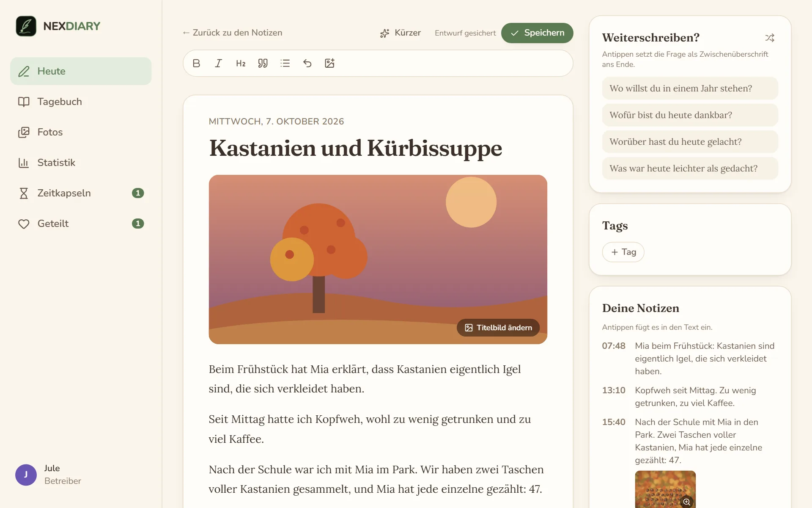Image resolution: width=812 pixels, height=508 pixels.
Task: Click the date 'Mittwoch, 7. Oktober 2026'
Action: (x=276, y=121)
